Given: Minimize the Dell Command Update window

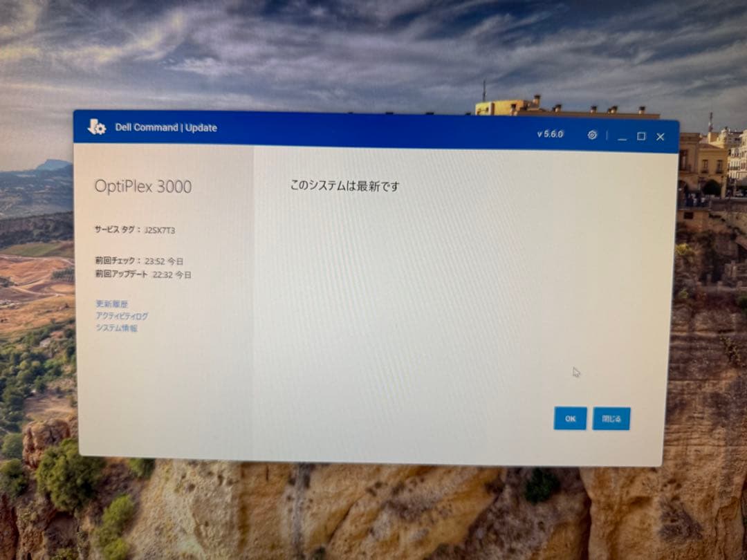Looking at the screenshot, I should (x=620, y=138).
